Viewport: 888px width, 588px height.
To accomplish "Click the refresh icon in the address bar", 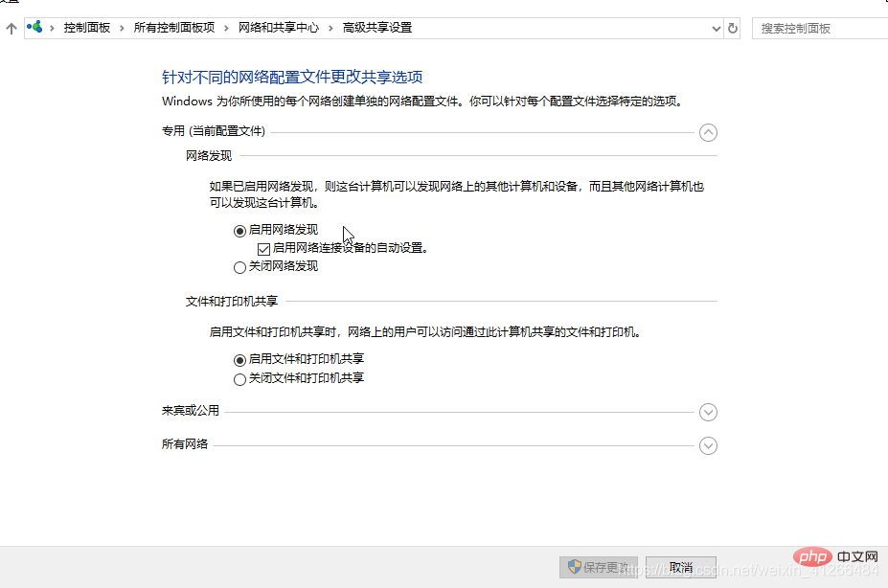I will [732, 28].
